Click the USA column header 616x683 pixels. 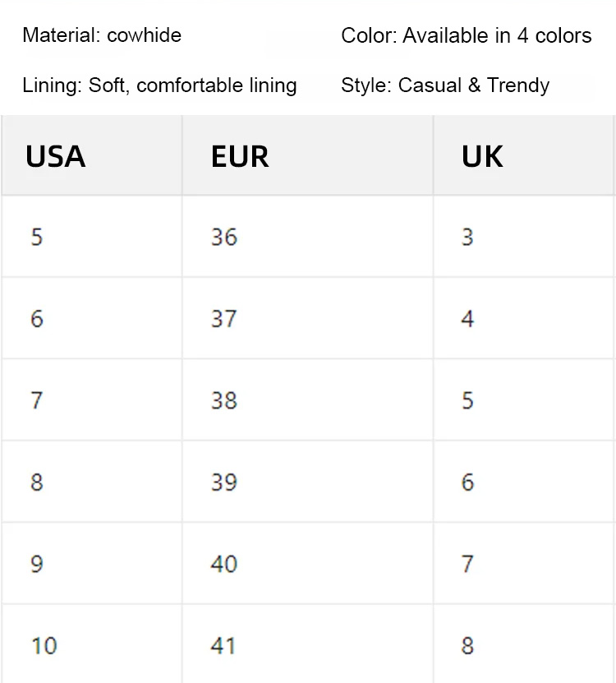coord(55,156)
